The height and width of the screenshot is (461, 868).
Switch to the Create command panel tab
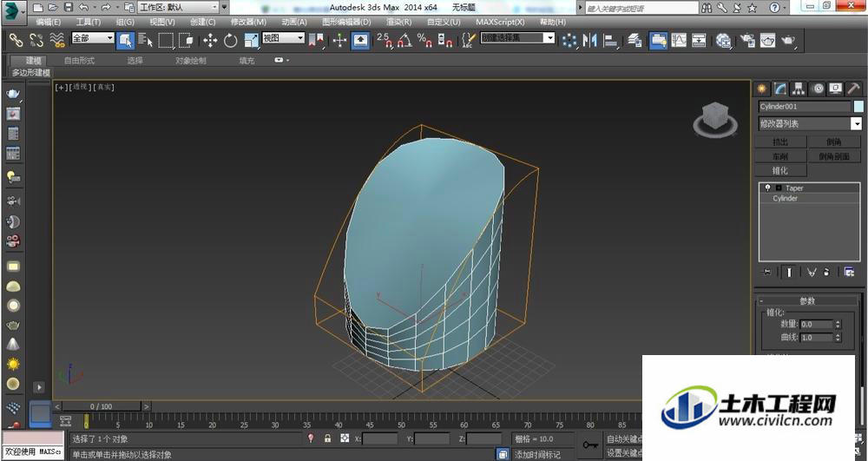(x=762, y=89)
